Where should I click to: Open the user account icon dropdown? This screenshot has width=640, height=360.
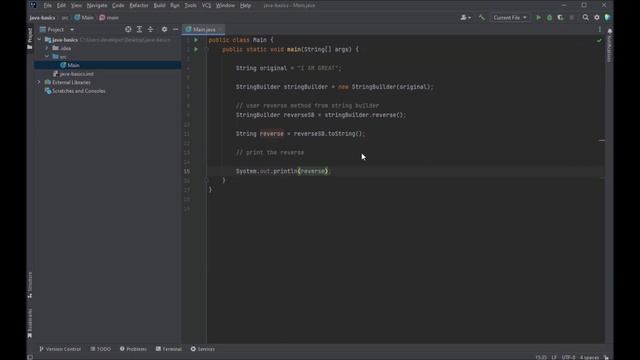[x=465, y=18]
